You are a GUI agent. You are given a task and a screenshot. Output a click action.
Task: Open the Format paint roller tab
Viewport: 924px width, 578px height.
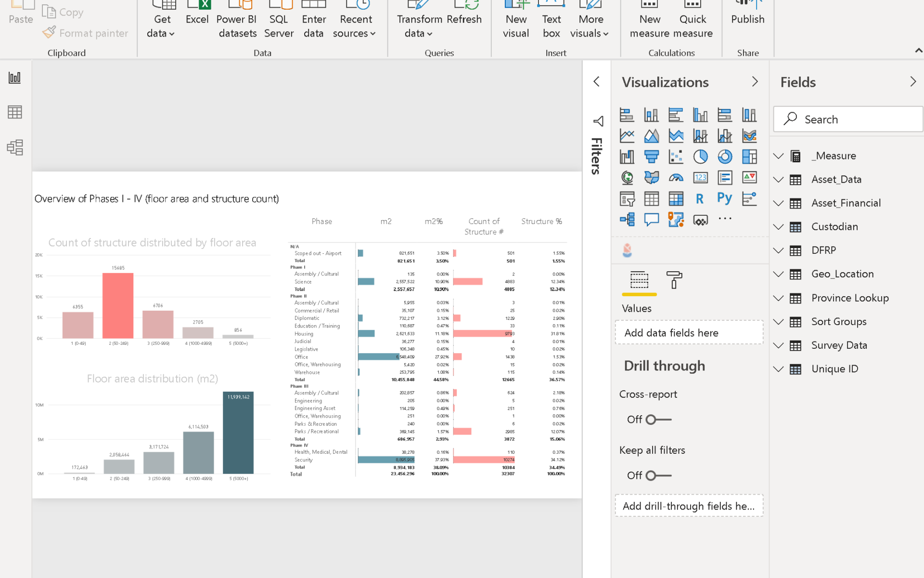674,280
